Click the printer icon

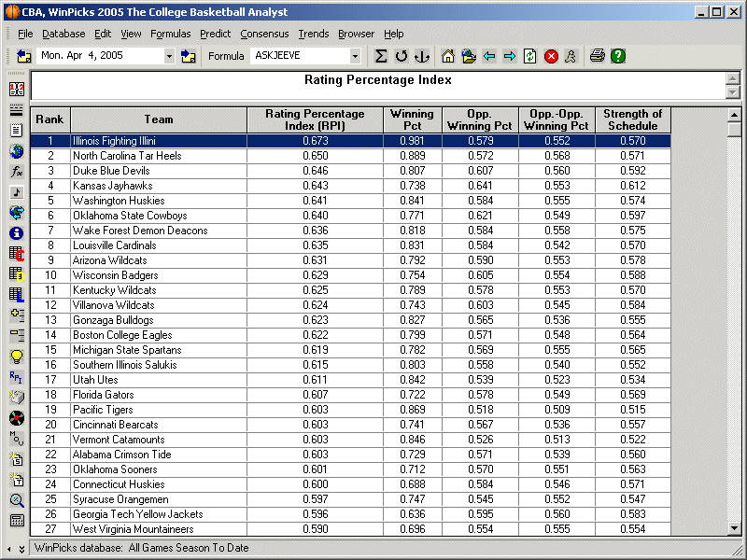[x=598, y=56]
